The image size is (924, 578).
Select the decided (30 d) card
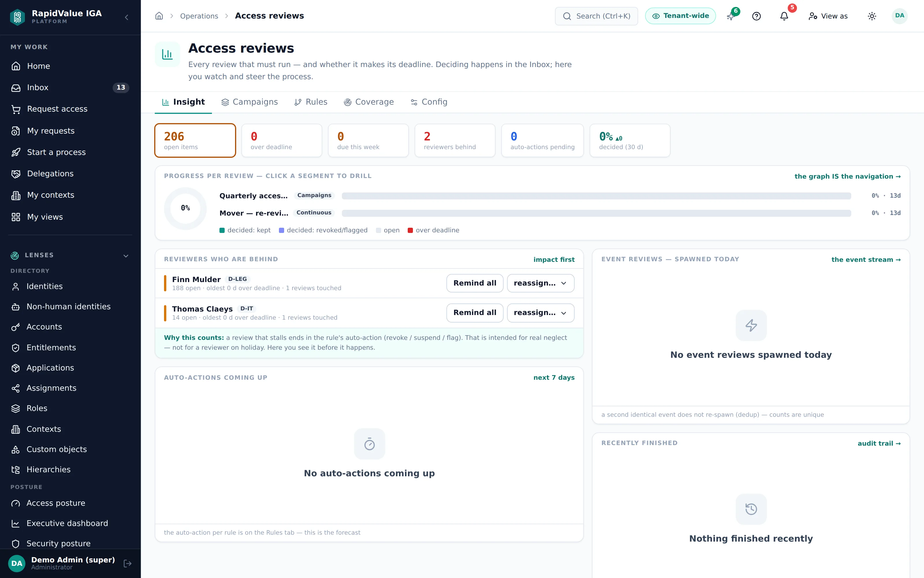click(x=630, y=140)
